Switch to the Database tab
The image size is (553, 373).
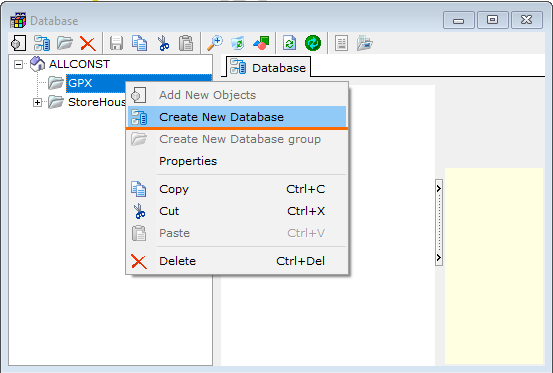268,67
